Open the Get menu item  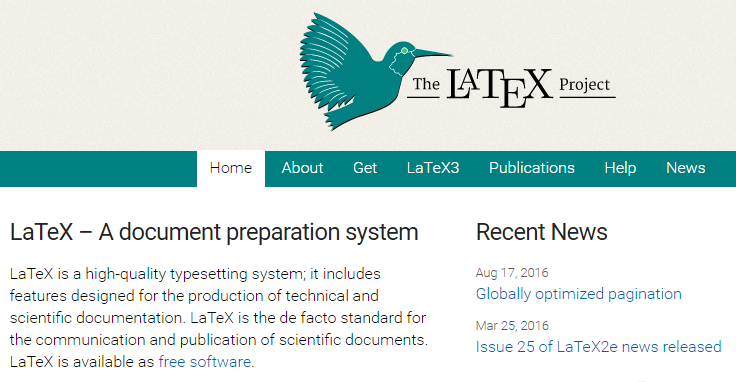coord(365,168)
